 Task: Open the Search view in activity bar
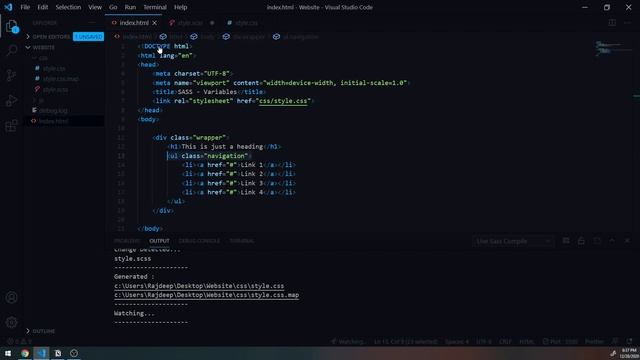[x=12, y=51]
